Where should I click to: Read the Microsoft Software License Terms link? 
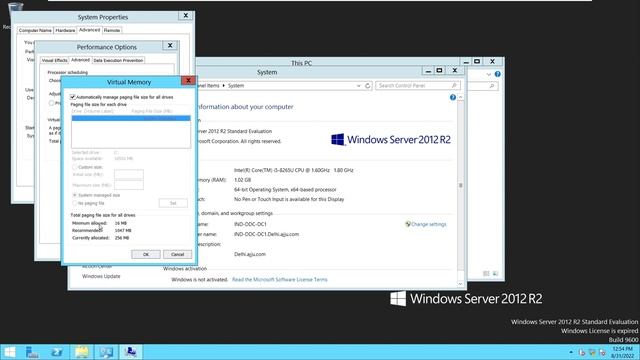(280, 280)
